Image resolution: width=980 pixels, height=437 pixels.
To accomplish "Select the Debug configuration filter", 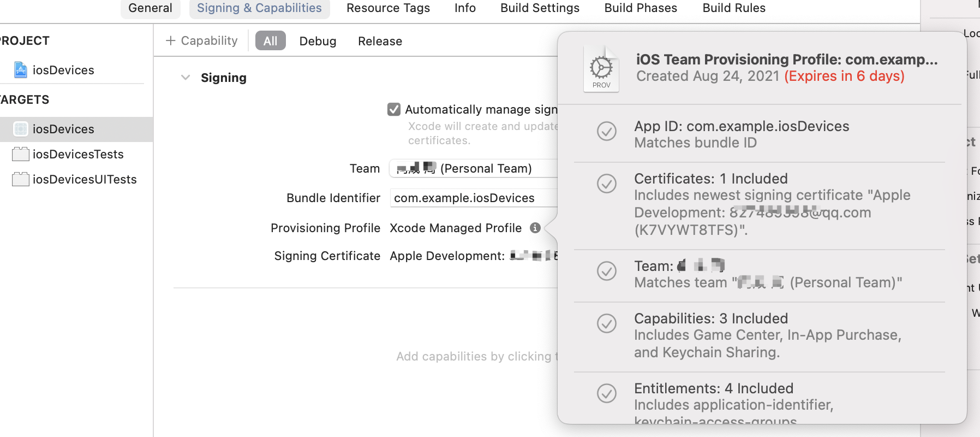I will point(318,41).
